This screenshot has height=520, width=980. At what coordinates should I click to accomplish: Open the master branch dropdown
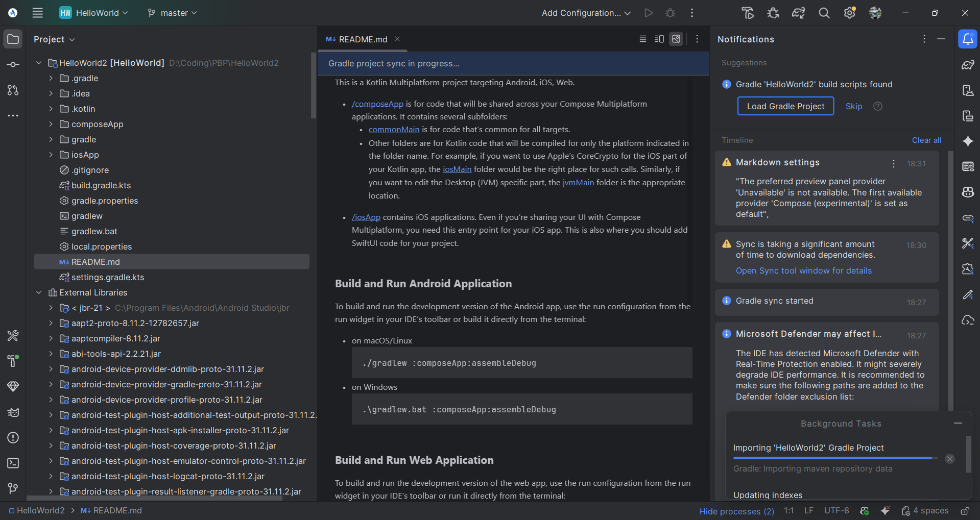(172, 13)
